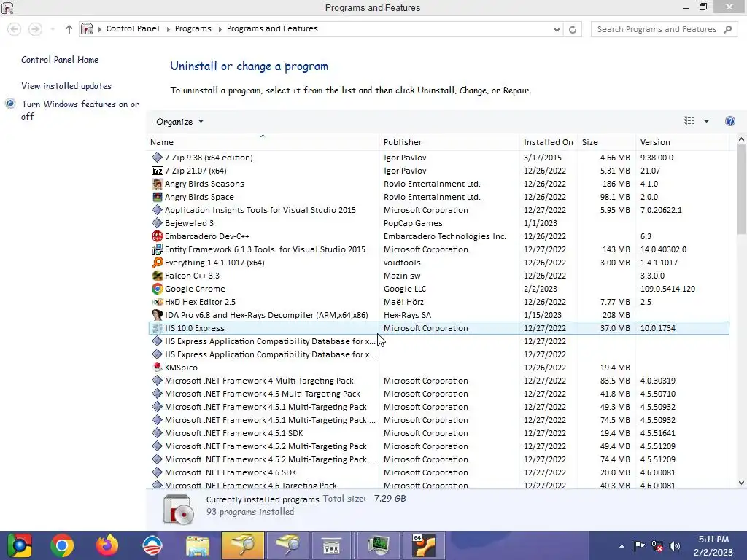Open the blue help question mark icon
Viewport: 747px width, 560px height.
[729, 121]
